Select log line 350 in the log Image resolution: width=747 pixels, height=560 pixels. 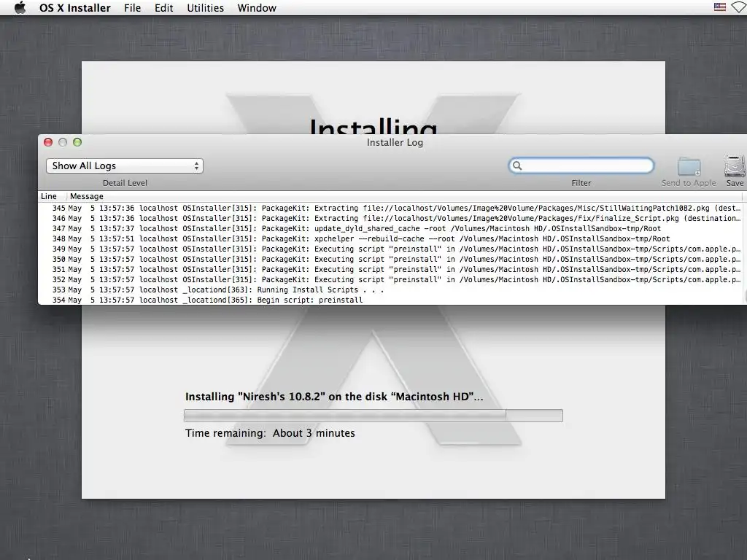[x=391, y=259]
